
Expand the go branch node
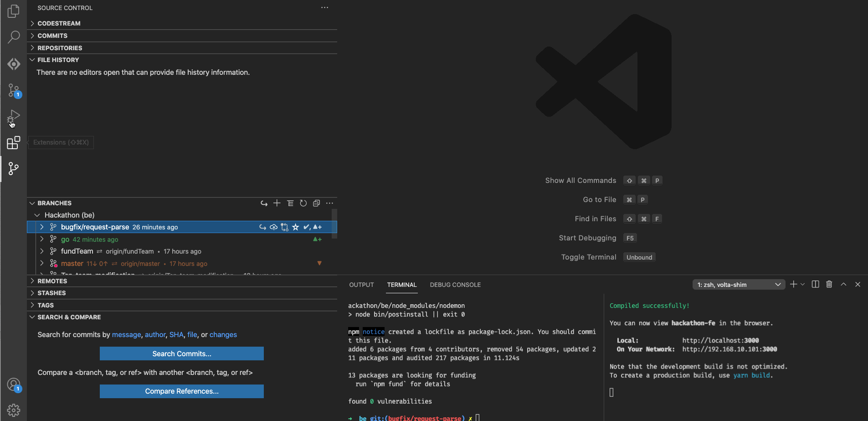(42, 239)
